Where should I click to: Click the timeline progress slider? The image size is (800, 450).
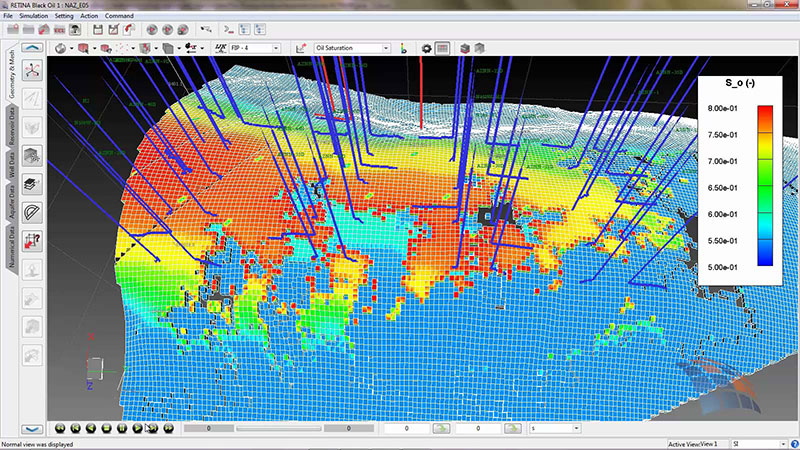278,428
